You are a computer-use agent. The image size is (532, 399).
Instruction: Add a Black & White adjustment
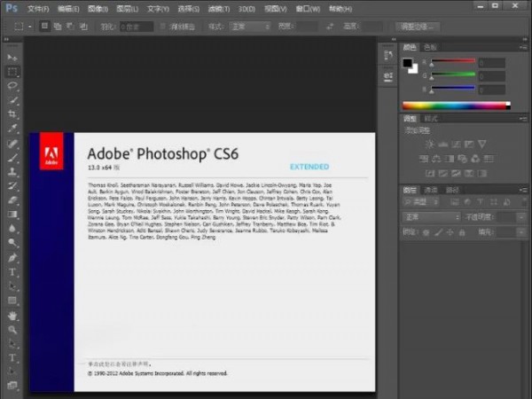[x=450, y=159]
